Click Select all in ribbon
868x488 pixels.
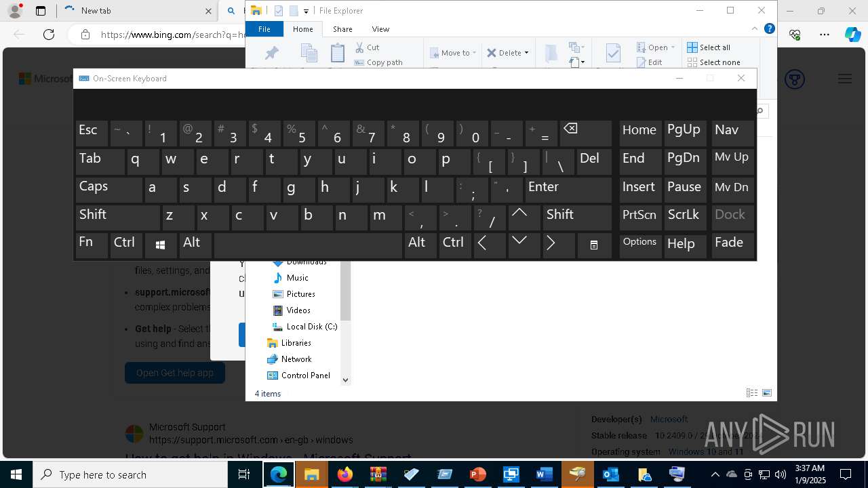pos(709,47)
